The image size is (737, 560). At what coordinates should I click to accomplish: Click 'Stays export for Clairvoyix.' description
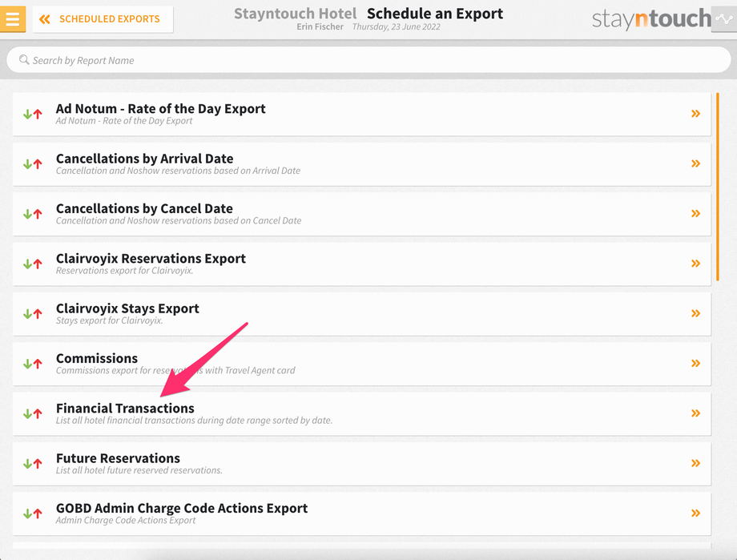pyautogui.click(x=110, y=320)
